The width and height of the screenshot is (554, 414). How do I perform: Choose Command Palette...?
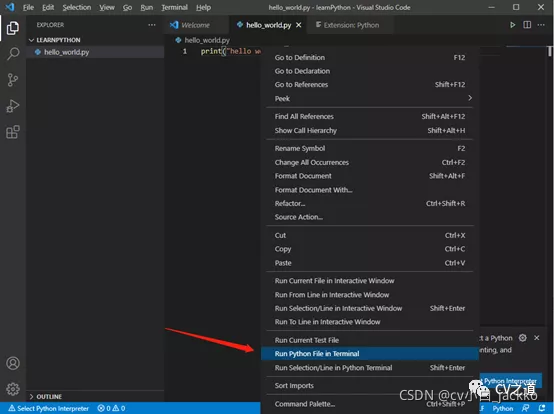click(370, 404)
